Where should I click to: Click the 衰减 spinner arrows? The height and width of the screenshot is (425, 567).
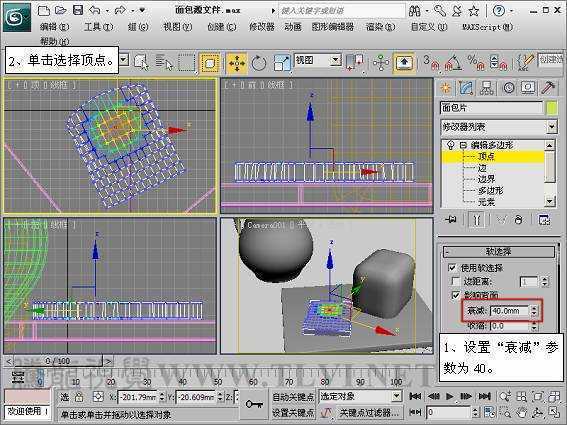pyautogui.click(x=534, y=311)
